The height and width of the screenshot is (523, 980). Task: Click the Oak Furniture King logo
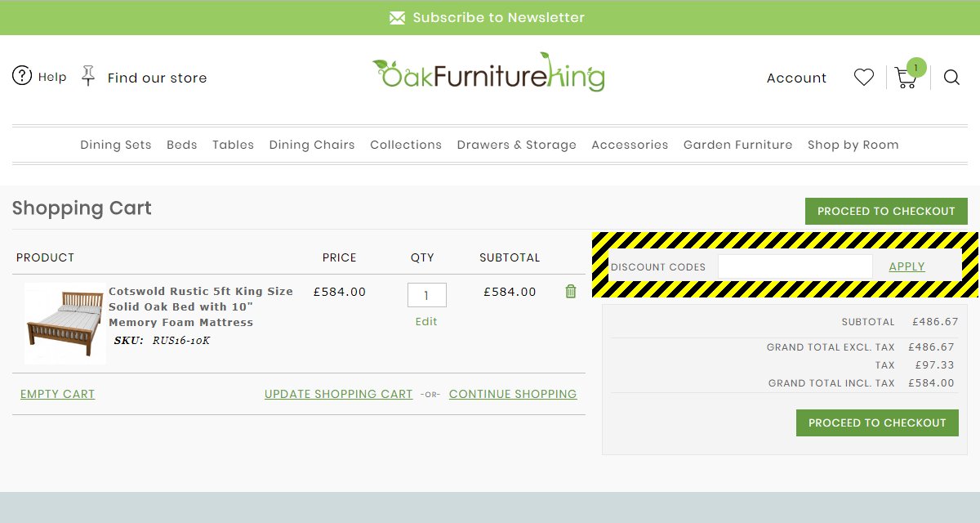click(x=489, y=72)
